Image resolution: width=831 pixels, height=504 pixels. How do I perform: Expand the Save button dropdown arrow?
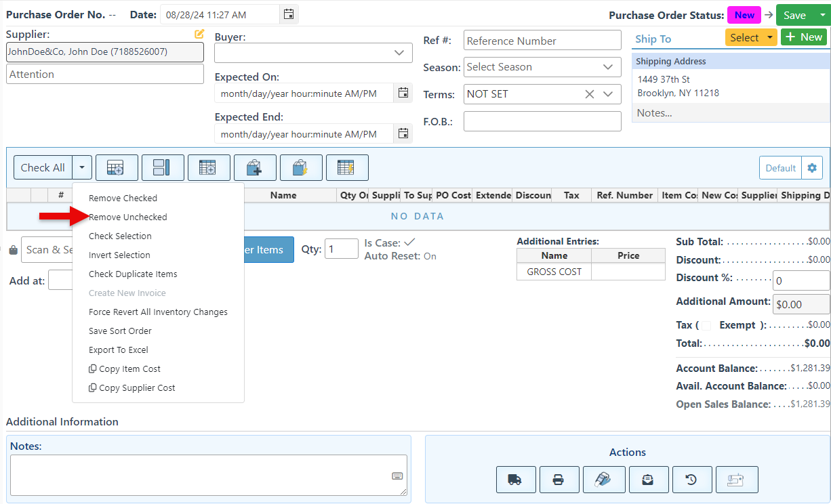tap(822, 16)
